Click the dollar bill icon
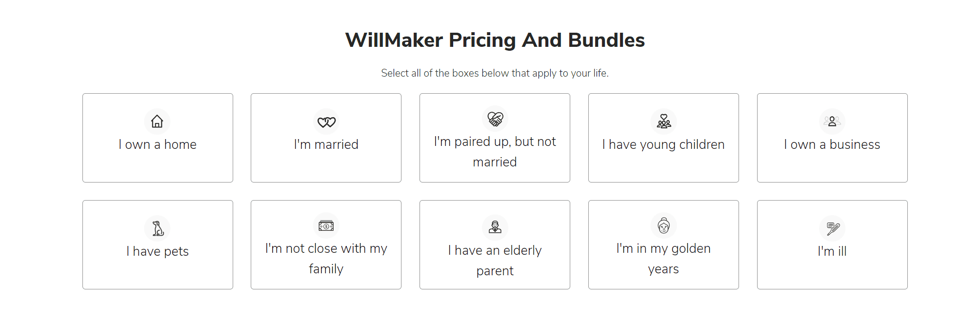 pos(326,225)
